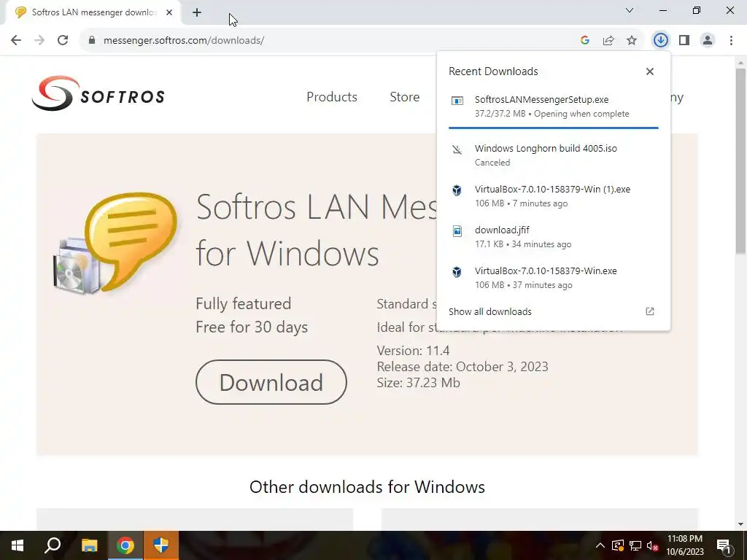Open the Google search icon in address bar
The height and width of the screenshot is (560, 747).
[585, 41]
